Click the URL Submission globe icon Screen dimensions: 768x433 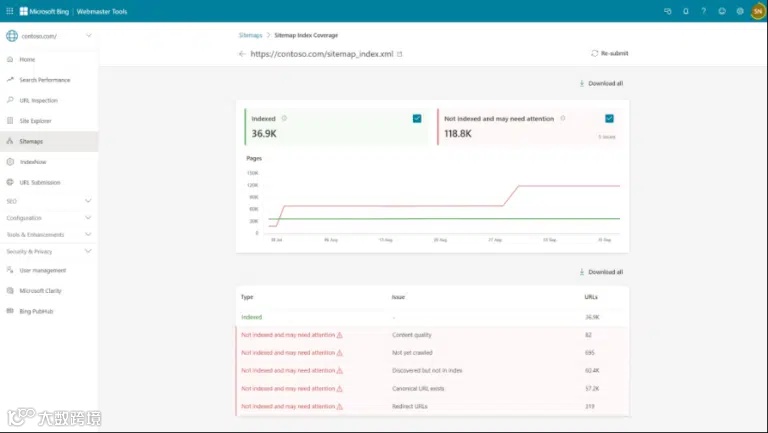coord(10,182)
